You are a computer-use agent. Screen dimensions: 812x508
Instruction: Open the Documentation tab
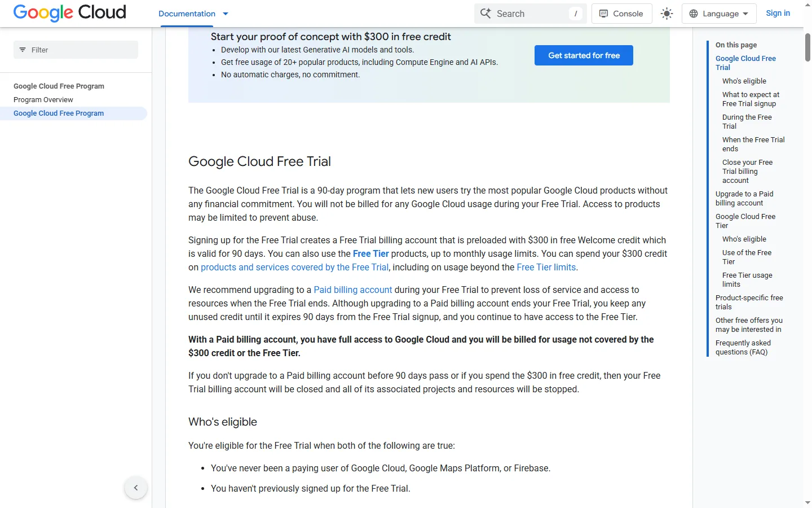pos(187,14)
